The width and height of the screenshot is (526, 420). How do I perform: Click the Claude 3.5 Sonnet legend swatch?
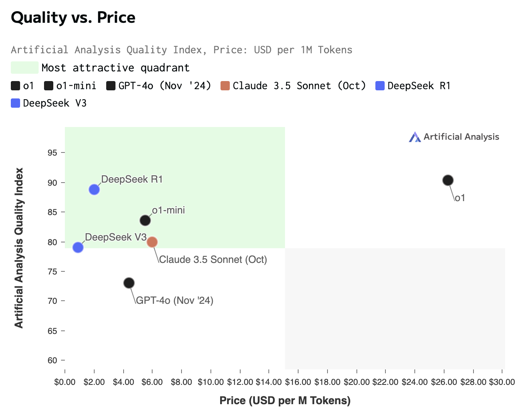[x=225, y=86]
